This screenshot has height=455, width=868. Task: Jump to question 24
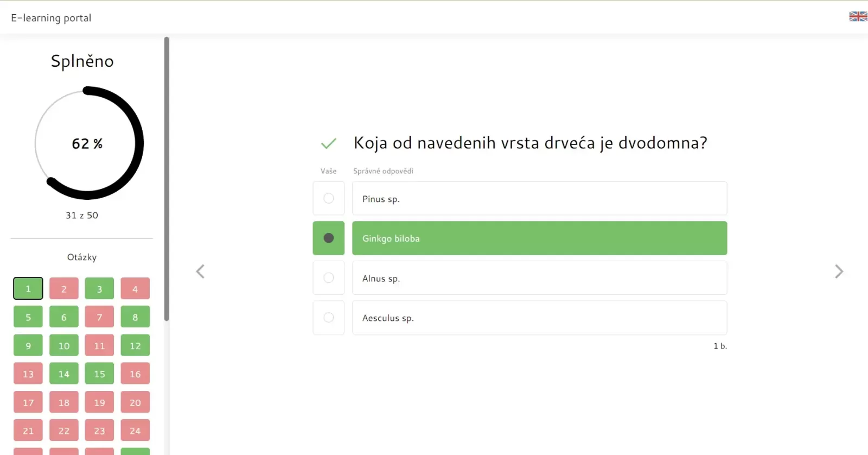135,431
